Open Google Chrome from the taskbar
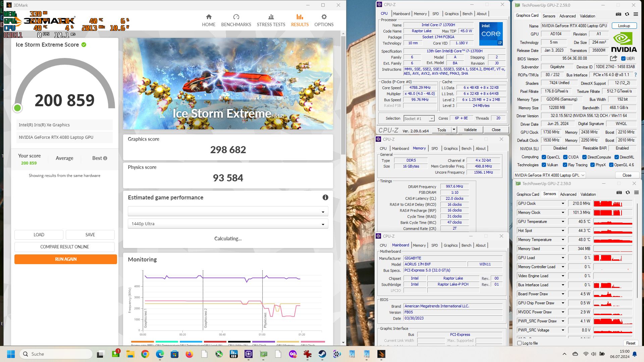 145,354
